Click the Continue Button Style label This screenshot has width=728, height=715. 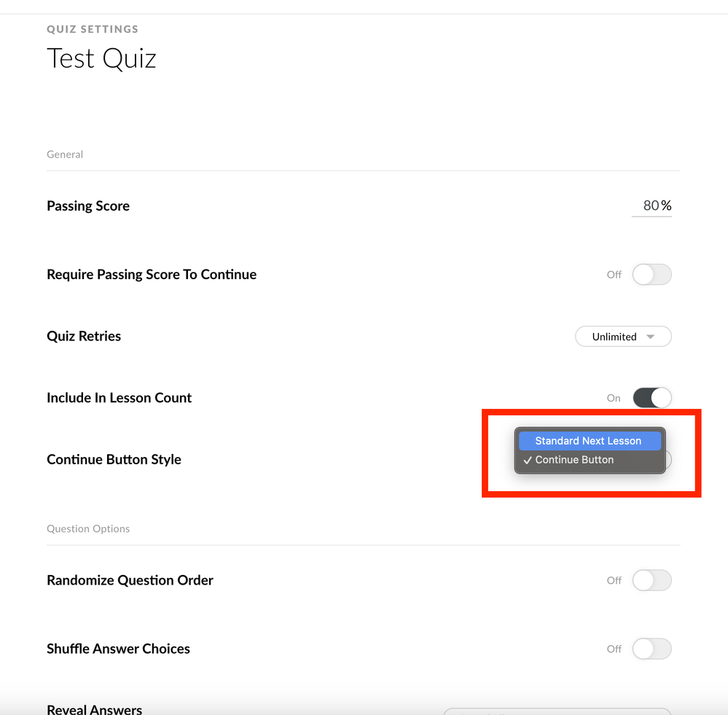pyautogui.click(x=114, y=460)
